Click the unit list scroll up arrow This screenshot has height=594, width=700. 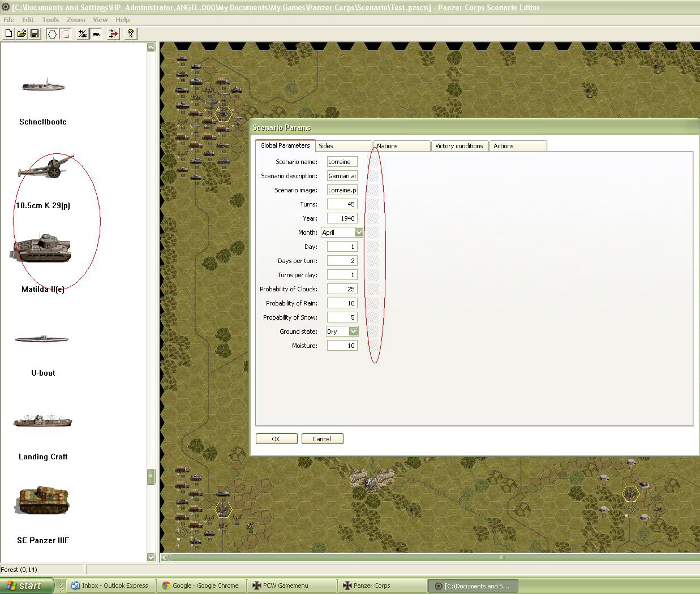[x=151, y=47]
